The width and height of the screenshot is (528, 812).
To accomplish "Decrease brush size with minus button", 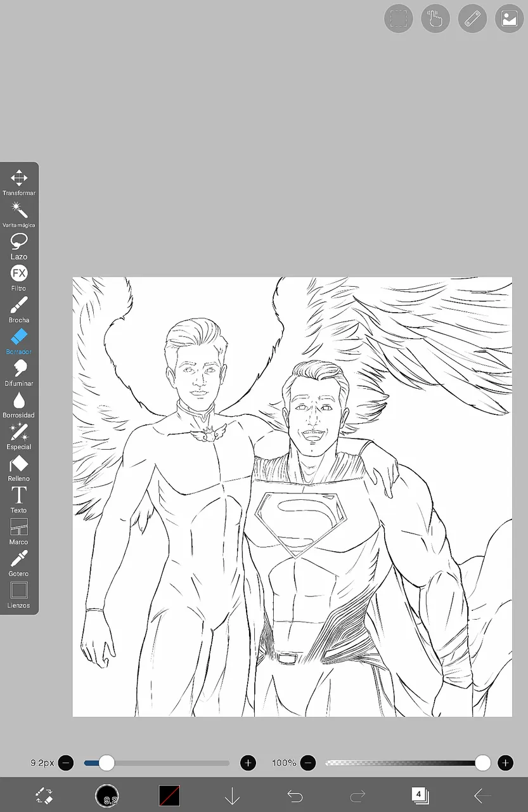I will pos(66,763).
